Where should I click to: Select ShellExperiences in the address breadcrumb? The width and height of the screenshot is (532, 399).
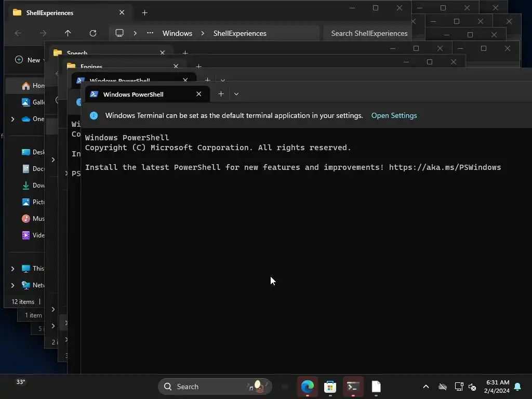click(x=240, y=33)
